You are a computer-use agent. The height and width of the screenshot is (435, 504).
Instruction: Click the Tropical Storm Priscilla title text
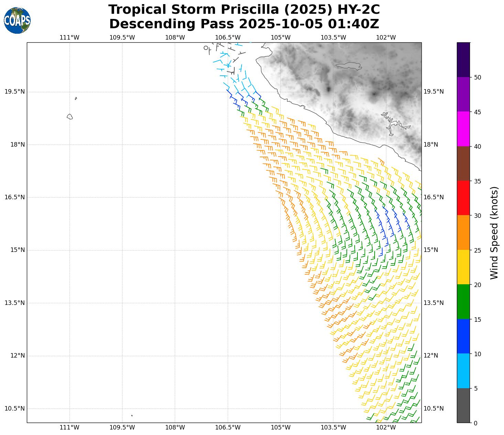coord(244,10)
